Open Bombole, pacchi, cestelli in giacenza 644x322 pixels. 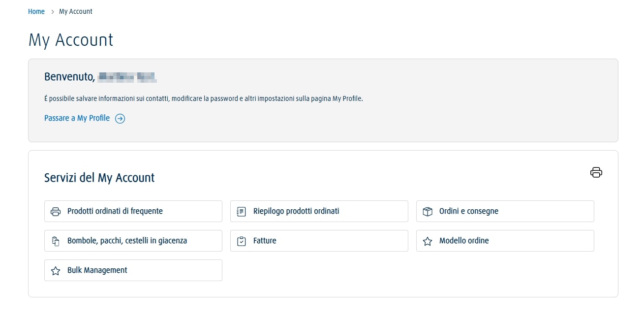[127, 241]
